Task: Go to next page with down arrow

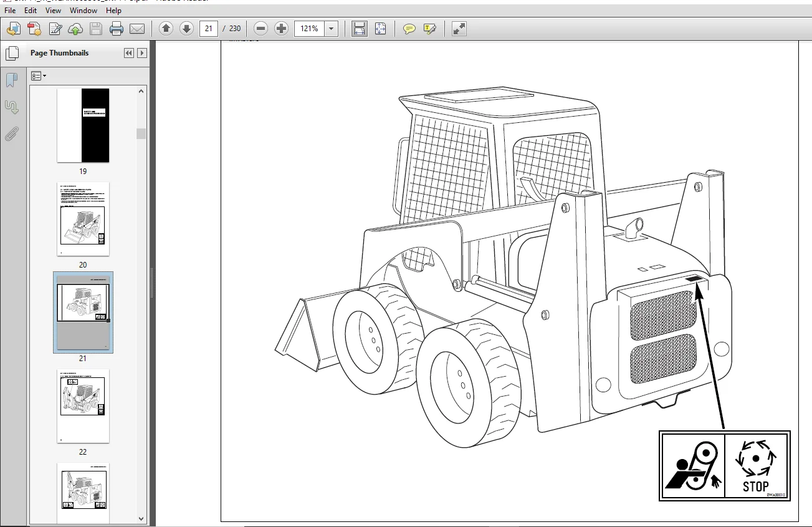Action: point(186,29)
